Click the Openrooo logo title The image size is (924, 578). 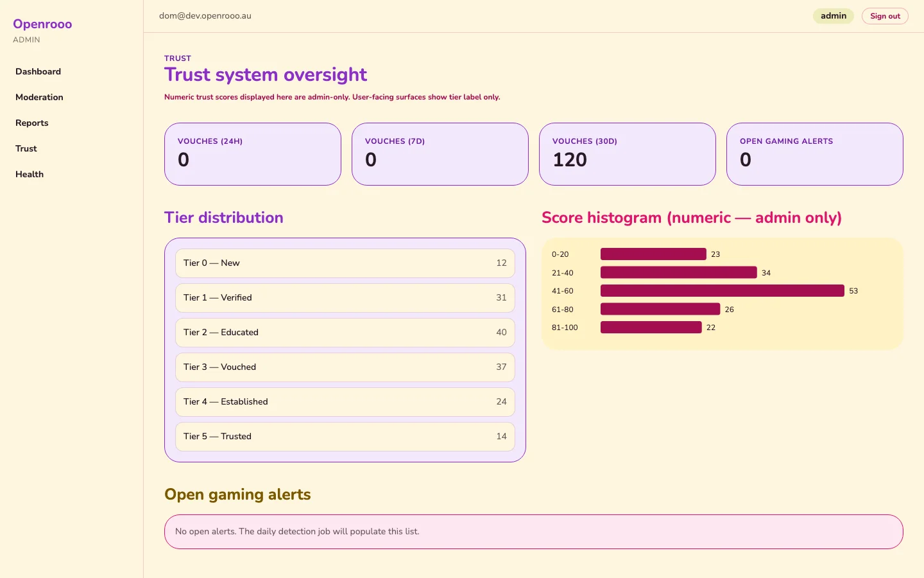click(42, 24)
